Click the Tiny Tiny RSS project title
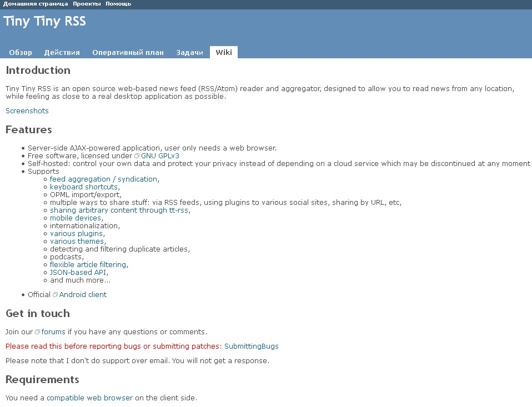Screen dimensions: 532x407 tap(45, 21)
